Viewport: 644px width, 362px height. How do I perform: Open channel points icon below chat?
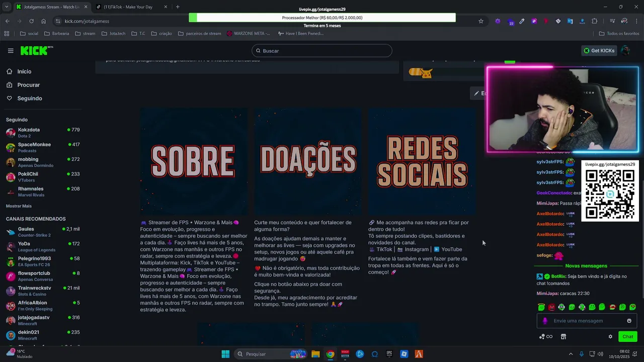(545, 337)
